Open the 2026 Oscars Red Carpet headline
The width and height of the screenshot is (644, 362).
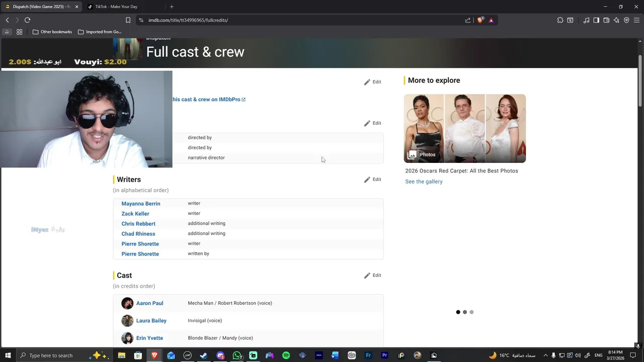coord(461,171)
